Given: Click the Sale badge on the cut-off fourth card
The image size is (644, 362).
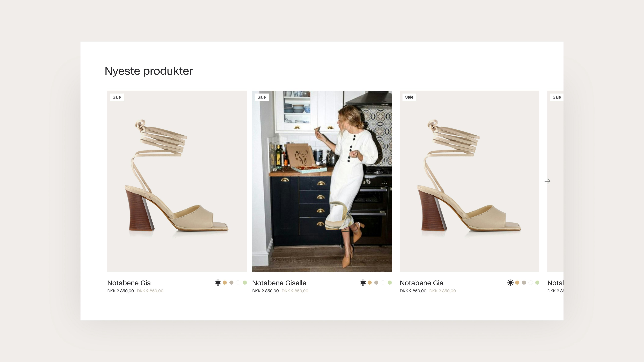Looking at the screenshot, I should (556, 97).
